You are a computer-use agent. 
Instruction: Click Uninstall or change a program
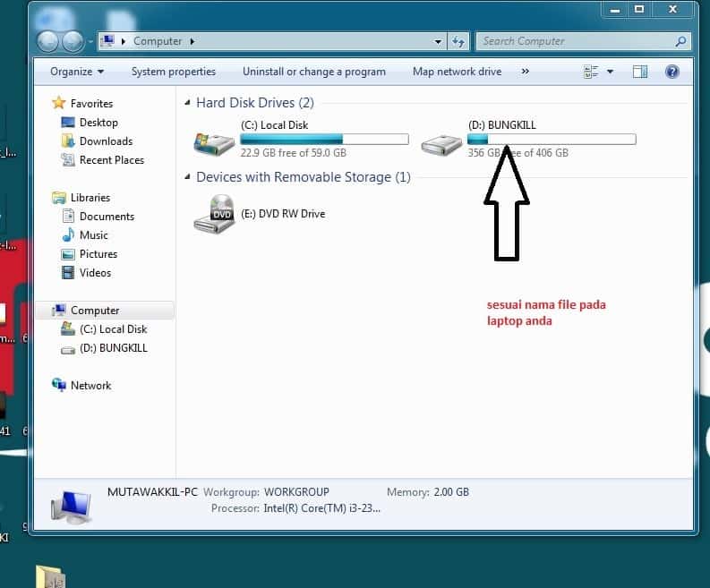(x=314, y=72)
